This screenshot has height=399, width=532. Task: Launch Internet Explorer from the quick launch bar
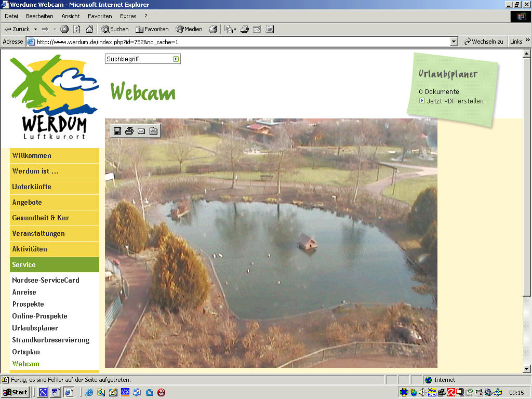tap(89, 393)
